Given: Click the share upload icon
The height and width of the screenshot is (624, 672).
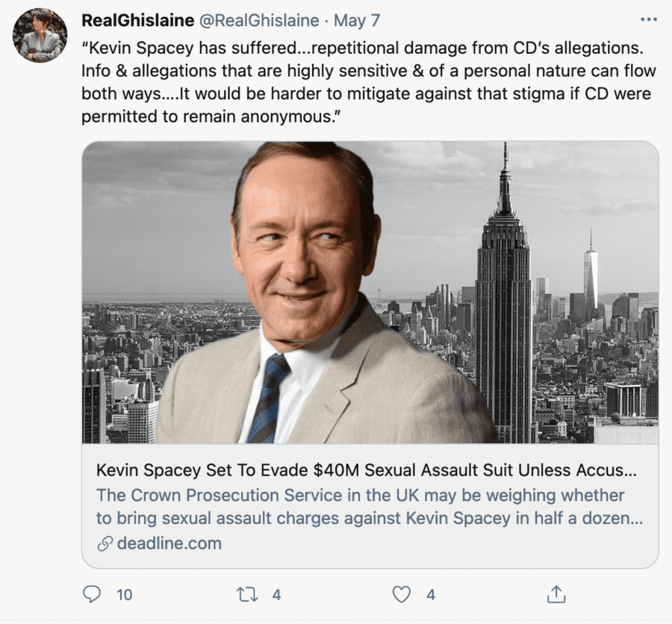Looking at the screenshot, I should 555,594.
